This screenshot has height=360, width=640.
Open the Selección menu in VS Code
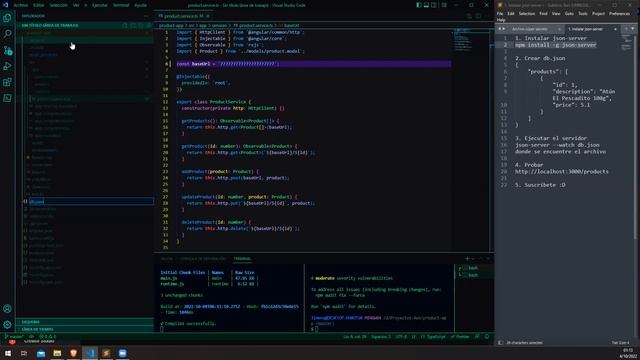click(x=59, y=5)
